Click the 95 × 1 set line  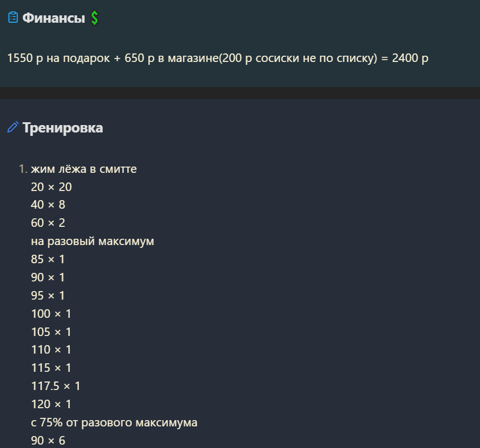48,296
